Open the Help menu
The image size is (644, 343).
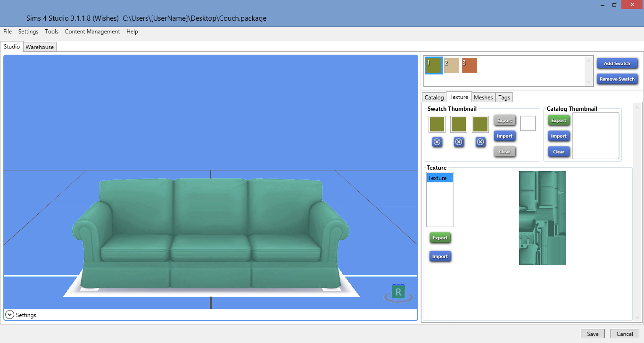(x=132, y=32)
